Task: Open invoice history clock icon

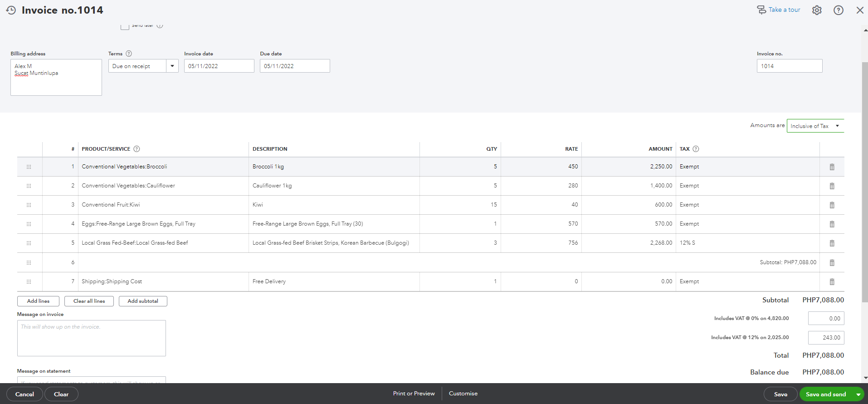Action: tap(11, 10)
